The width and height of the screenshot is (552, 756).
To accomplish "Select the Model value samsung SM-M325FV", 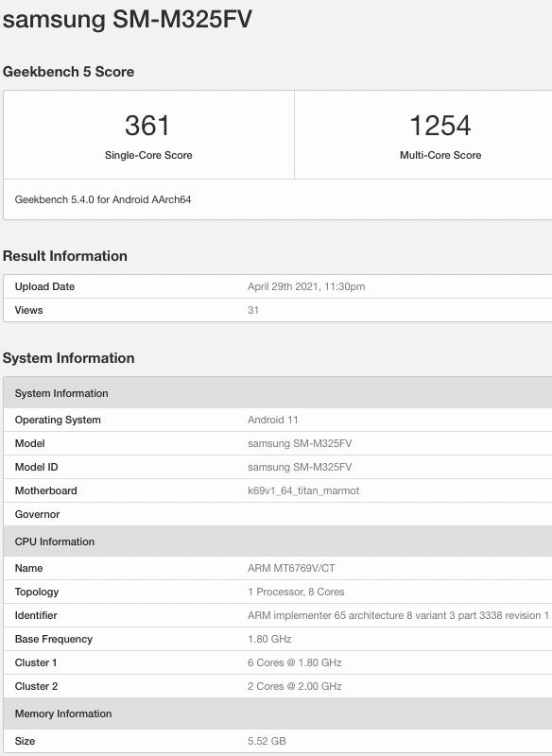I will (300, 443).
